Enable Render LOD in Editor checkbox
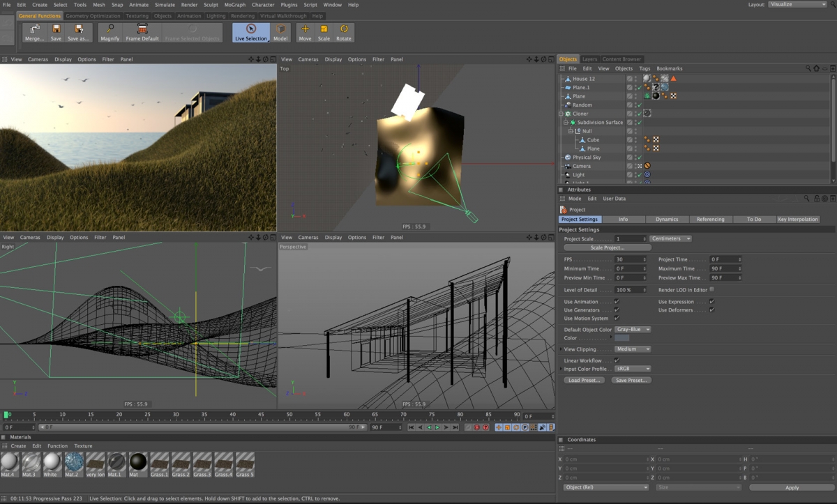The height and width of the screenshot is (504, 837). [711, 289]
